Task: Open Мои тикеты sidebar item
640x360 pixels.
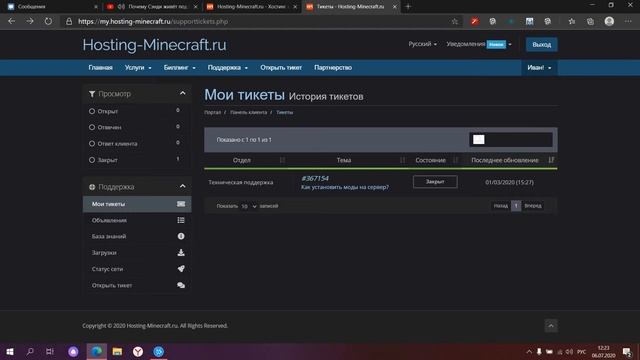Action: [x=137, y=204]
